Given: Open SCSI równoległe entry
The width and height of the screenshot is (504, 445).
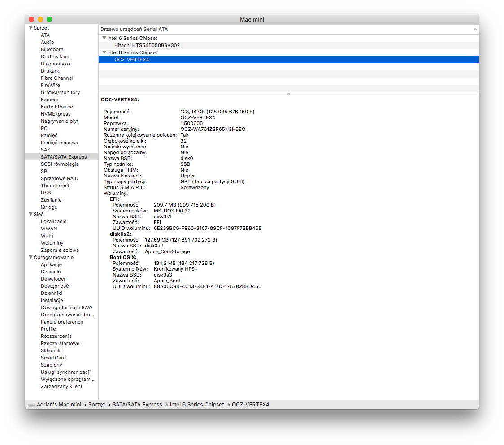Looking at the screenshot, I should [60, 164].
